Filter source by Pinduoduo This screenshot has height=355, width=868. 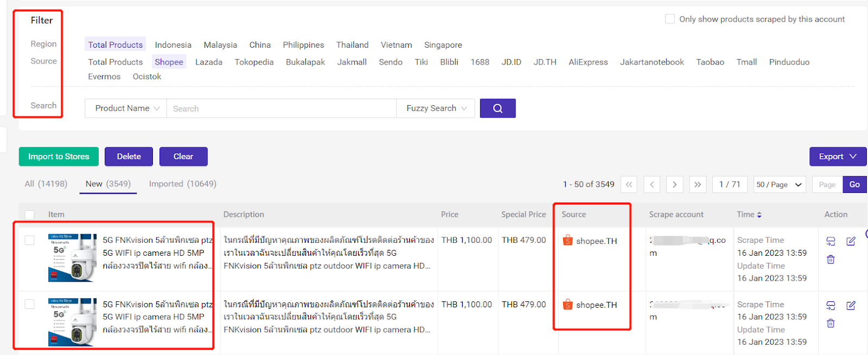(789, 62)
